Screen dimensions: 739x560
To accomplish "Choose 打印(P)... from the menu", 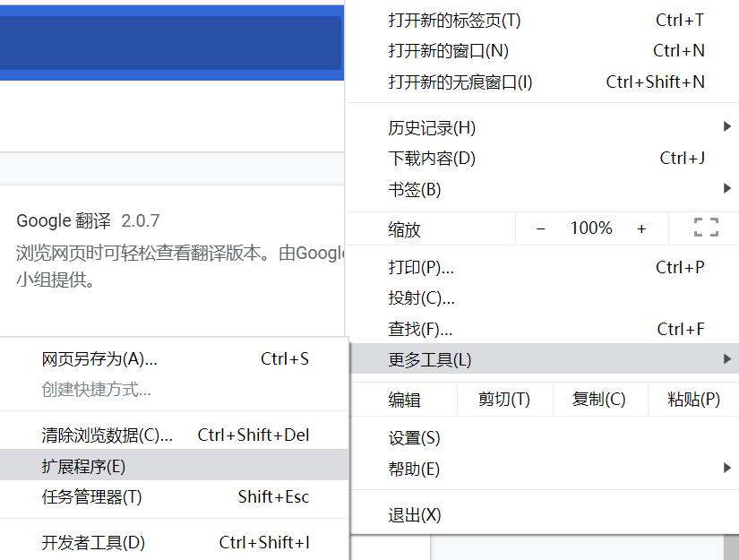I will point(421,267).
